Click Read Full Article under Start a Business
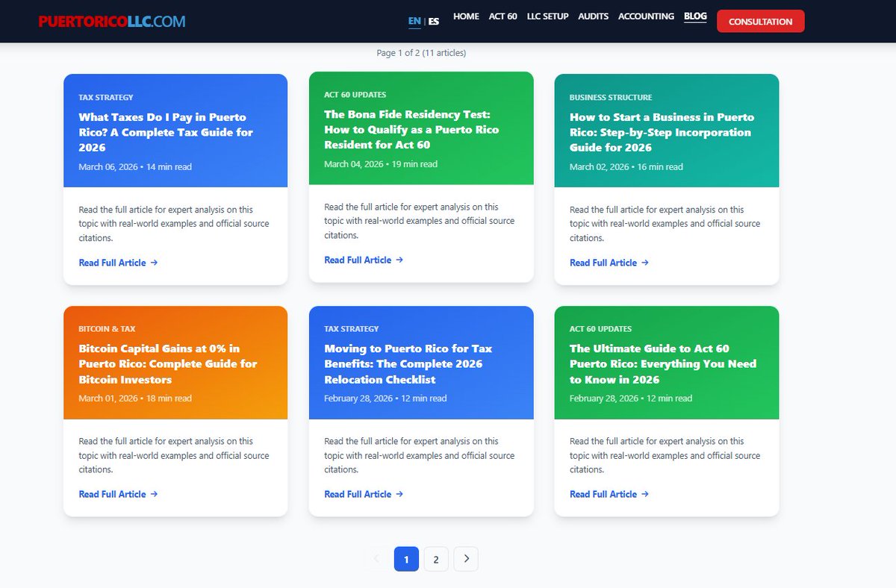896x588 pixels. [x=609, y=263]
